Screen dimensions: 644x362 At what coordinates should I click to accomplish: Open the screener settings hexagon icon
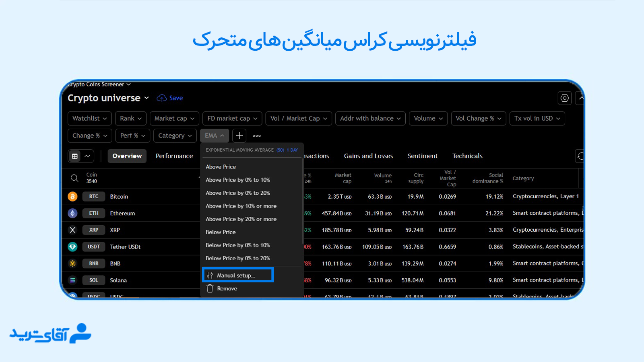pos(564,98)
